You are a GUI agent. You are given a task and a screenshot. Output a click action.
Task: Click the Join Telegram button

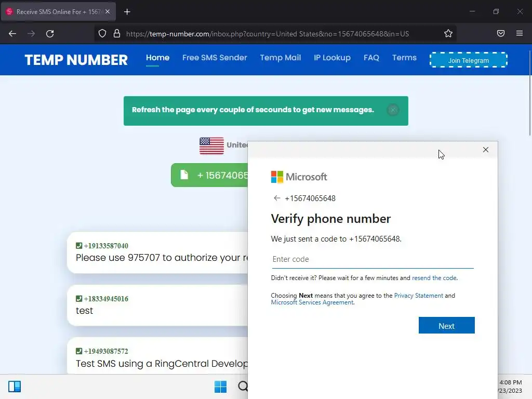point(469,60)
